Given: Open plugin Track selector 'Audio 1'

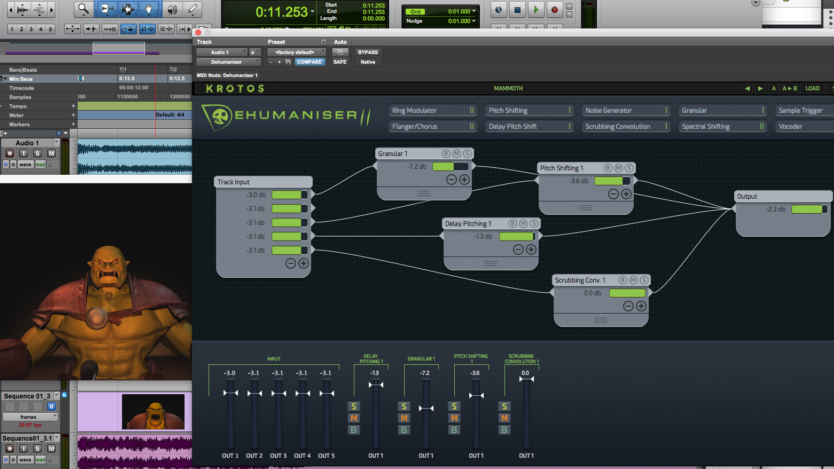Looking at the screenshot, I should pos(222,52).
